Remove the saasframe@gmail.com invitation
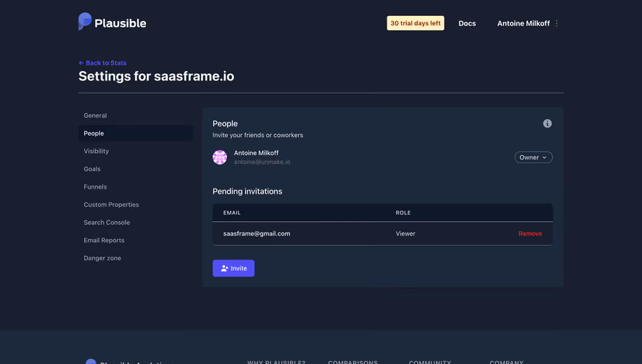 click(x=530, y=233)
